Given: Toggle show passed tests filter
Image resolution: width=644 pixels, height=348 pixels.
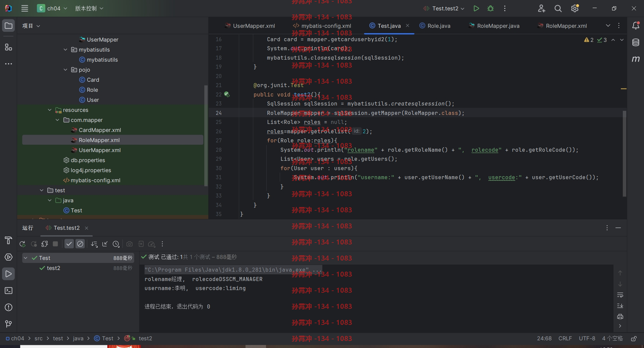Looking at the screenshot, I should click(x=69, y=244).
